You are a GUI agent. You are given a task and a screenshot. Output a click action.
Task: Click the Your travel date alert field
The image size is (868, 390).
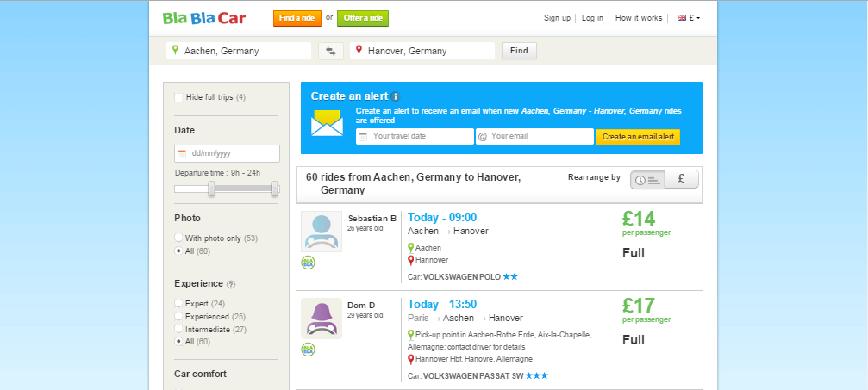pos(415,137)
